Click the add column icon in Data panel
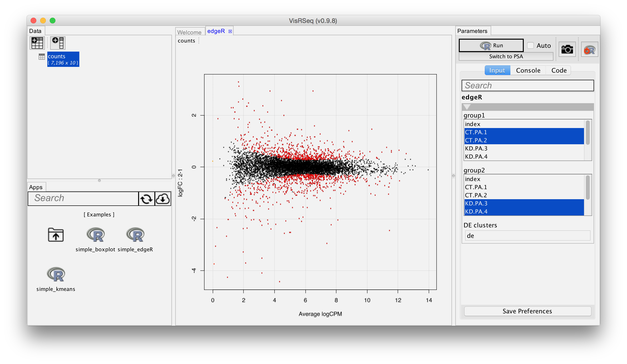627x364 pixels. (x=58, y=43)
